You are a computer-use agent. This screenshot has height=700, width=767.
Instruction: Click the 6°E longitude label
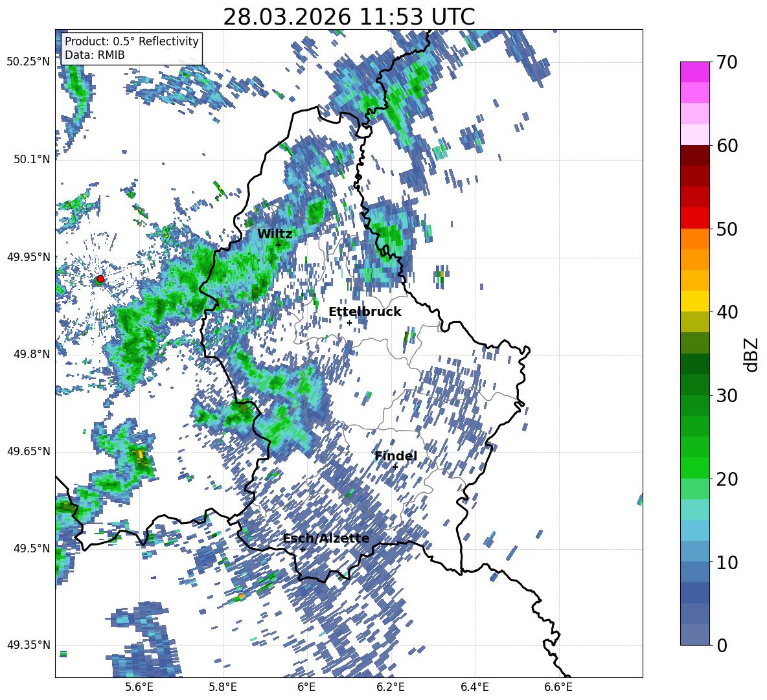[306, 687]
